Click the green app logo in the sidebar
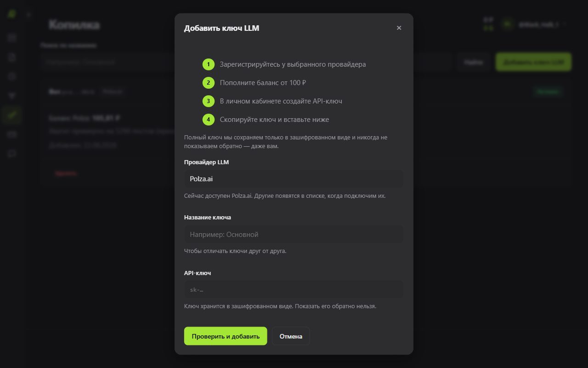This screenshot has width=588, height=368. click(x=12, y=14)
